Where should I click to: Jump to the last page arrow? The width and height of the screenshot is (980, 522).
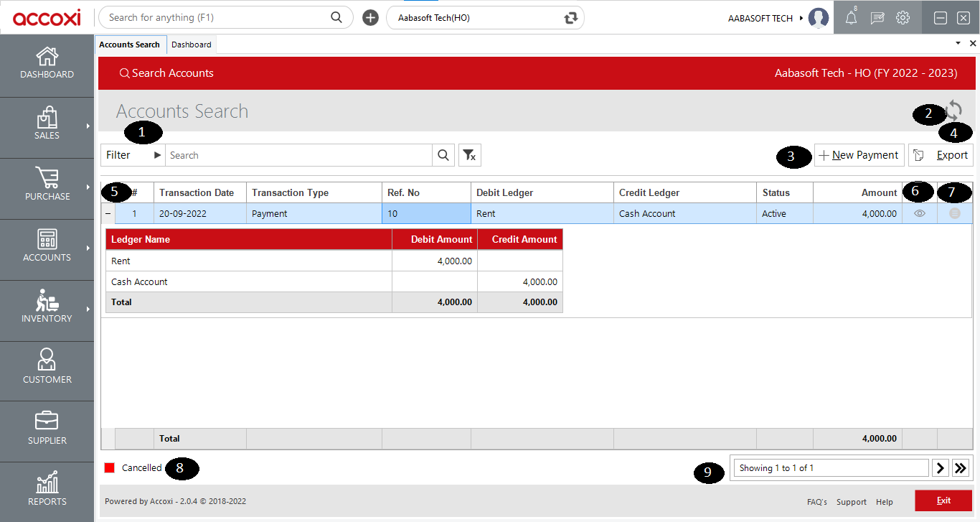961,468
